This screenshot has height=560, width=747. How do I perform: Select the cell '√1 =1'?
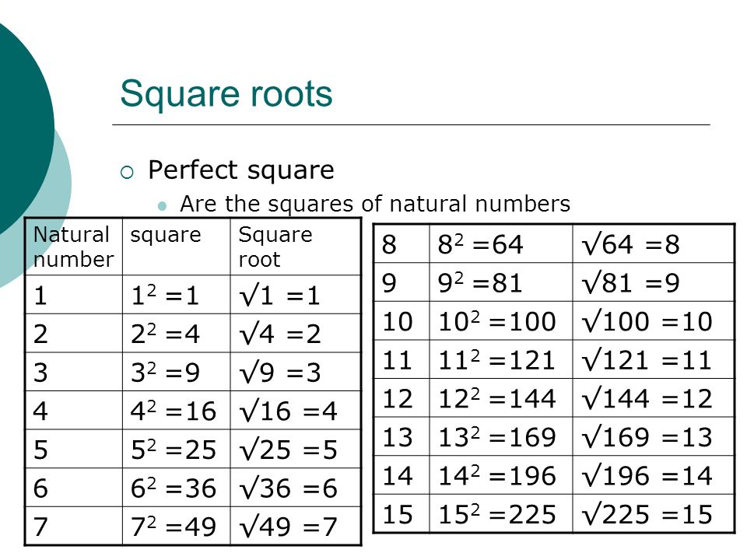click(296, 295)
